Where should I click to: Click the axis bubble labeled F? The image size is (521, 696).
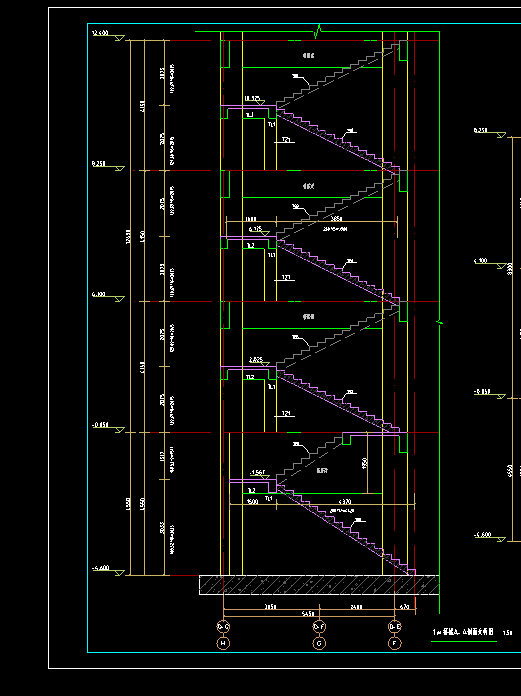coord(395,643)
